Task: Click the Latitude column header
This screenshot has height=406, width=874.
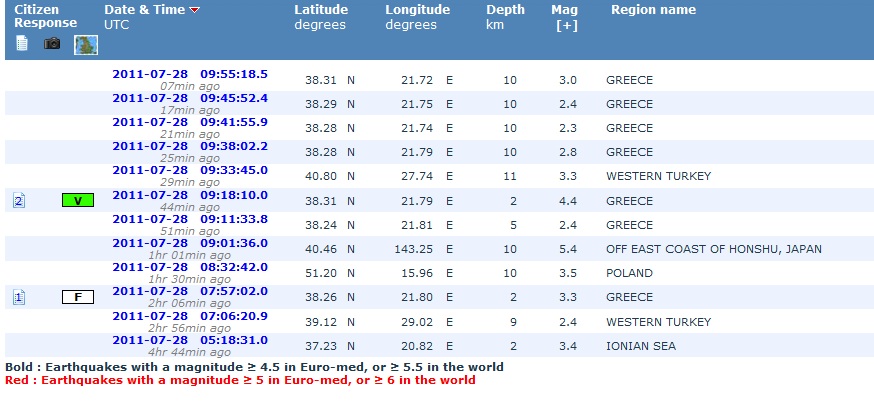Action: [321, 10]
